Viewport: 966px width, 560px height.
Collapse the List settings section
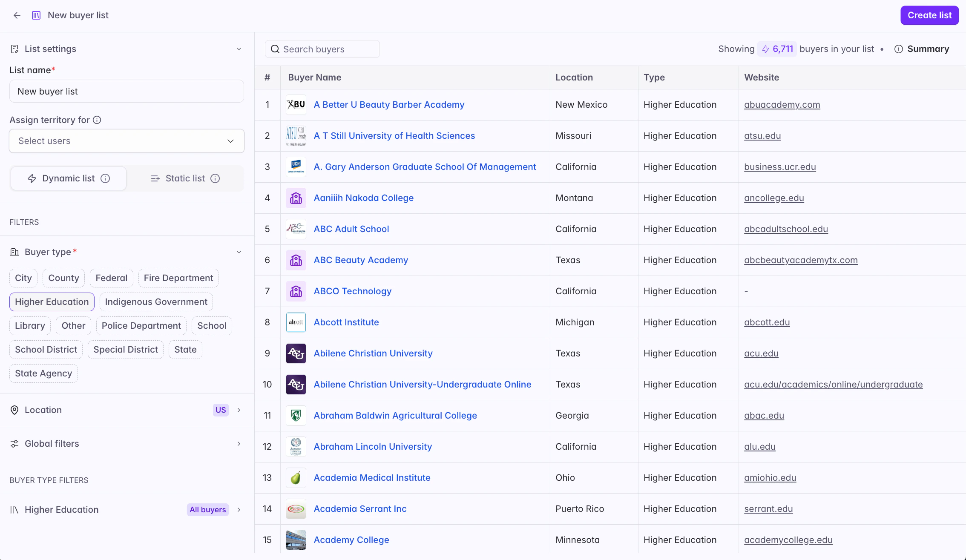click(239, 49)
